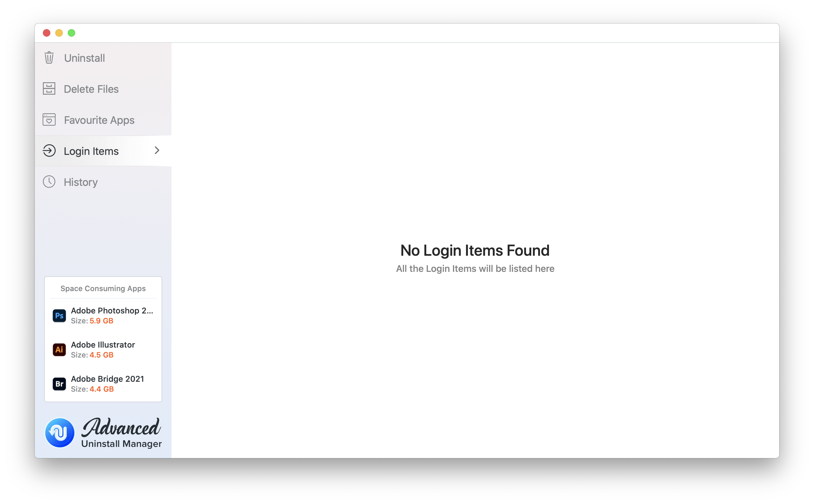Click the Favourite Apps icon
The image size is (814, 504).
49,120
